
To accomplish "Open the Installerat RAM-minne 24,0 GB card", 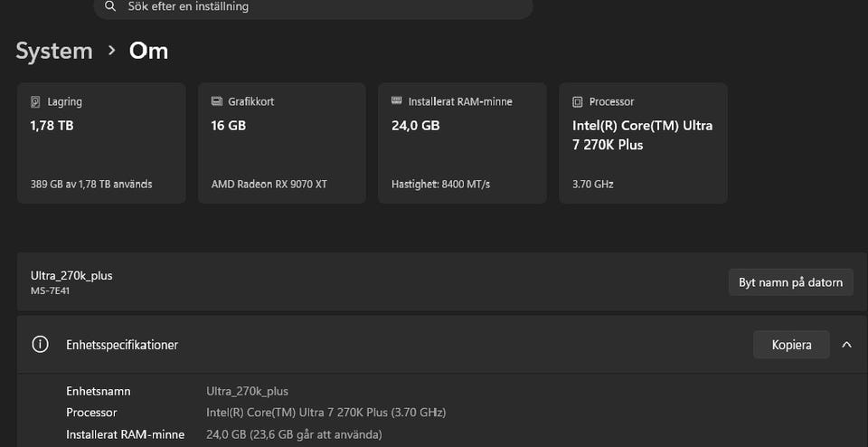I will pos(462,143).
